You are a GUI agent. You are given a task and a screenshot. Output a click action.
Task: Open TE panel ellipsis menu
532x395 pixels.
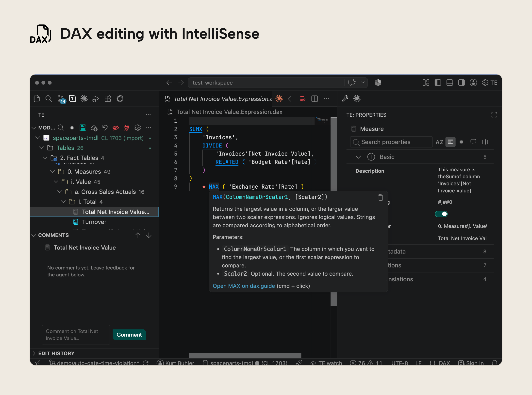click(148, 115)
